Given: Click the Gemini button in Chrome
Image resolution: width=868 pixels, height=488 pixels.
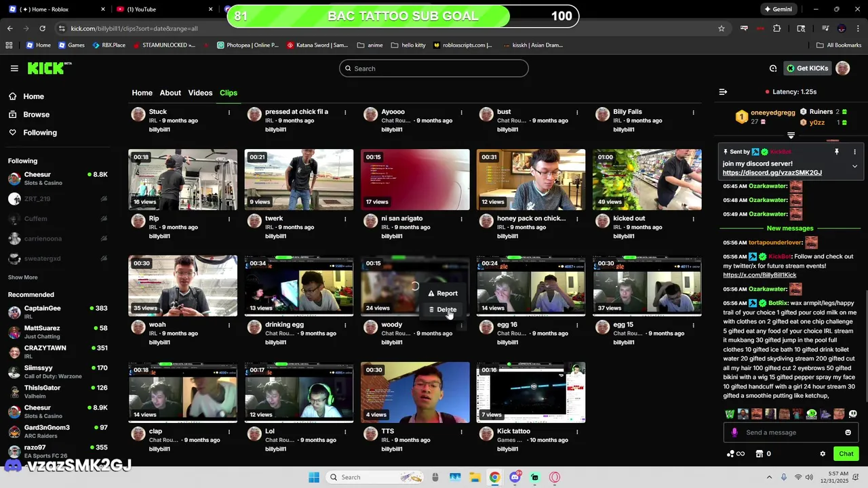Looking at the screenshot, I should click(x=778, y=9).
